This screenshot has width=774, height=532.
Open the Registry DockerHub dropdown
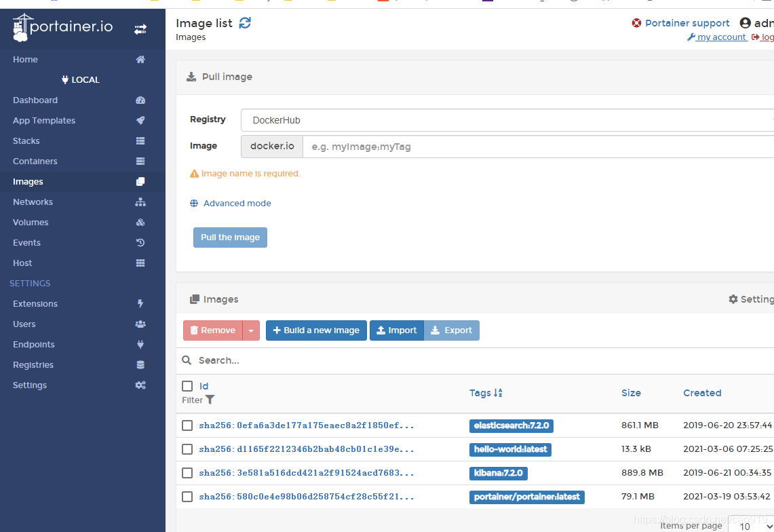[507, 120]
